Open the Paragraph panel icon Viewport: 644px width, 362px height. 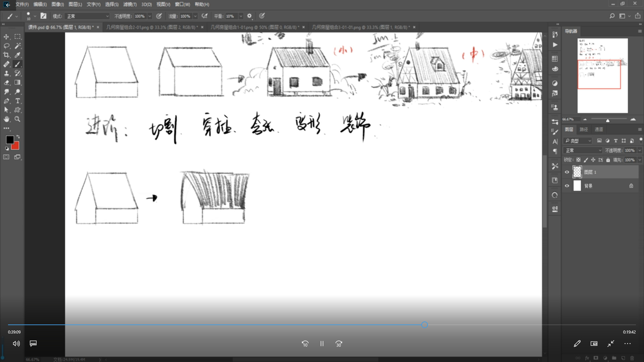click(x=555, y=152)
